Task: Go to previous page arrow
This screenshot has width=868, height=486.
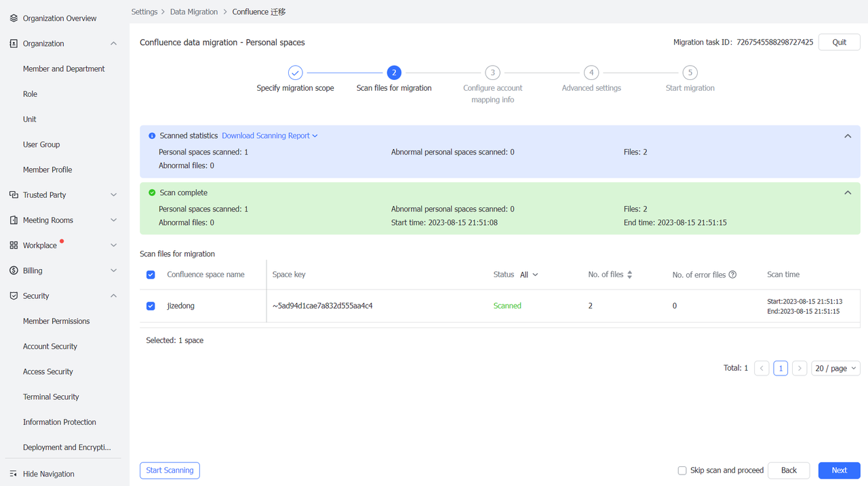Action: pyautogui.click(x=762, y=368)
